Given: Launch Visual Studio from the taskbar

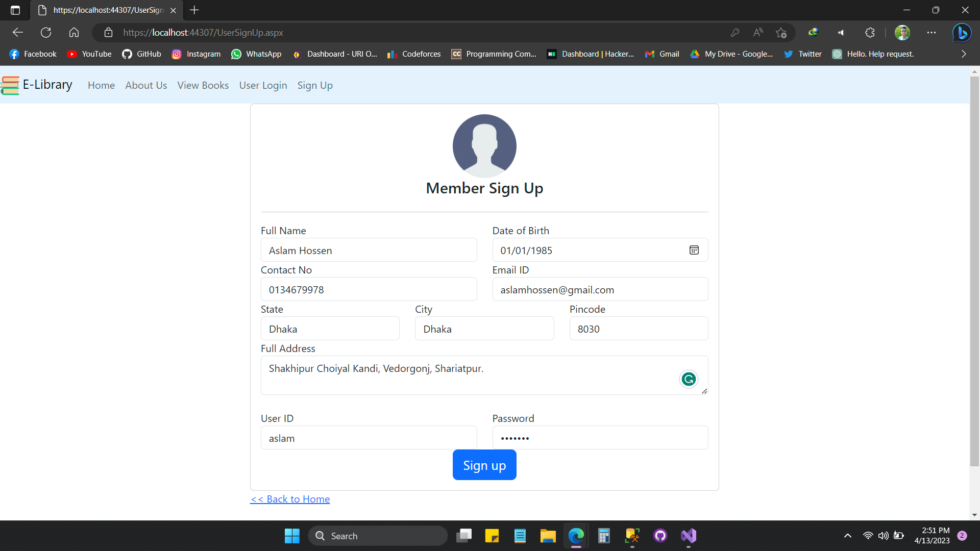Looking at the screenshot, I should 688,536.
